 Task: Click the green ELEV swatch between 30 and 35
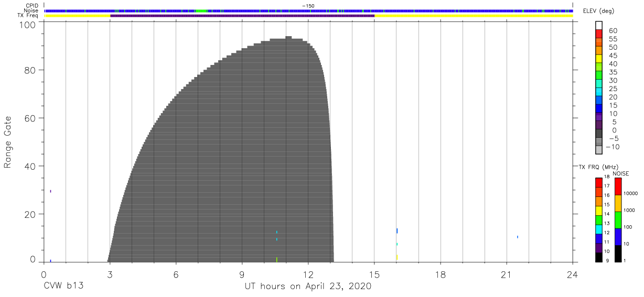tap(599, 76)
